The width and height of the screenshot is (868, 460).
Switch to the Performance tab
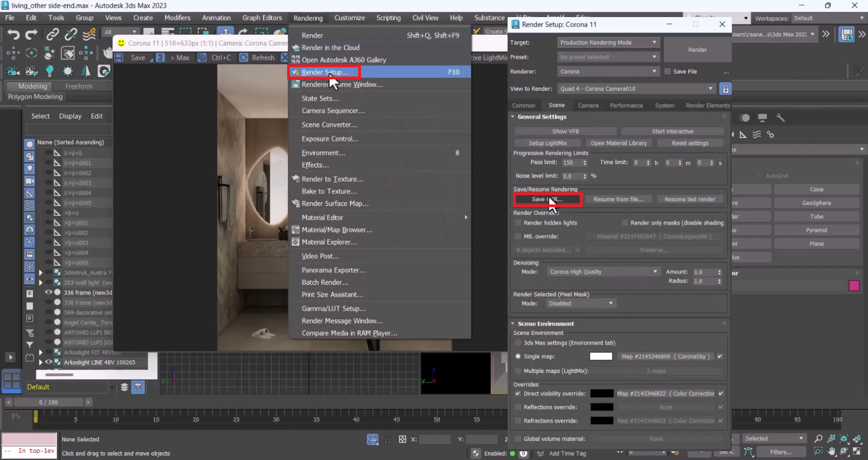(x=626, y=105)
